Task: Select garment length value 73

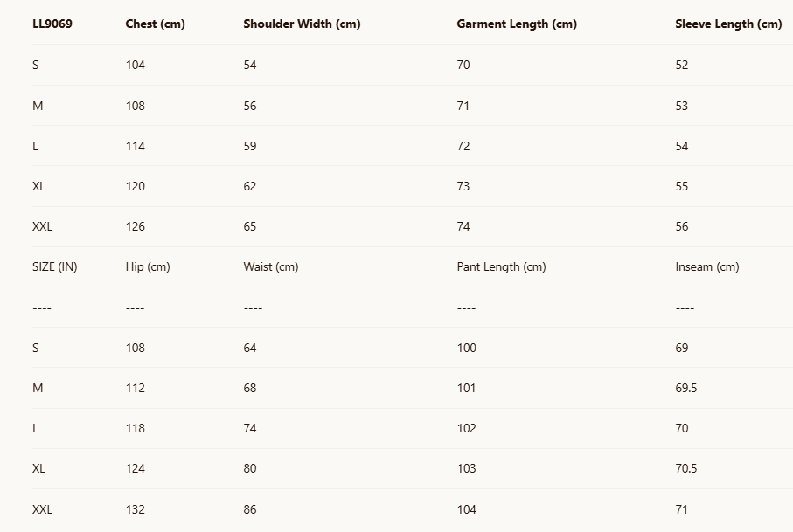Action: point(463,186)
